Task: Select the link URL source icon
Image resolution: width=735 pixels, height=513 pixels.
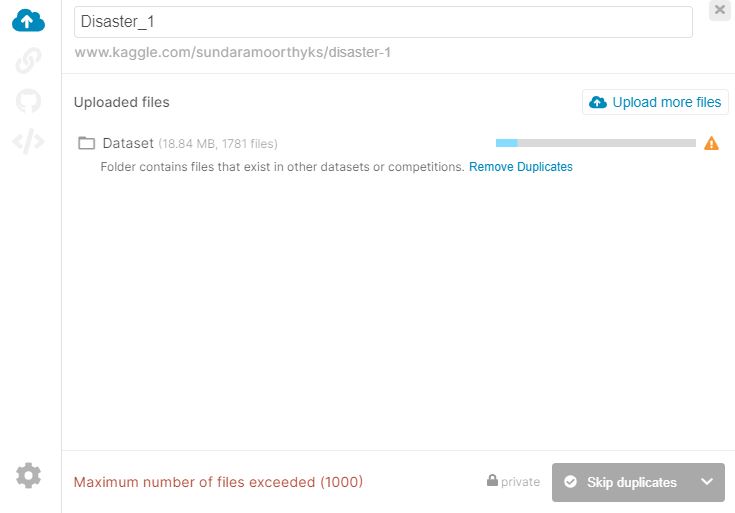Action: pyautogui.click(x=28, y=60)
